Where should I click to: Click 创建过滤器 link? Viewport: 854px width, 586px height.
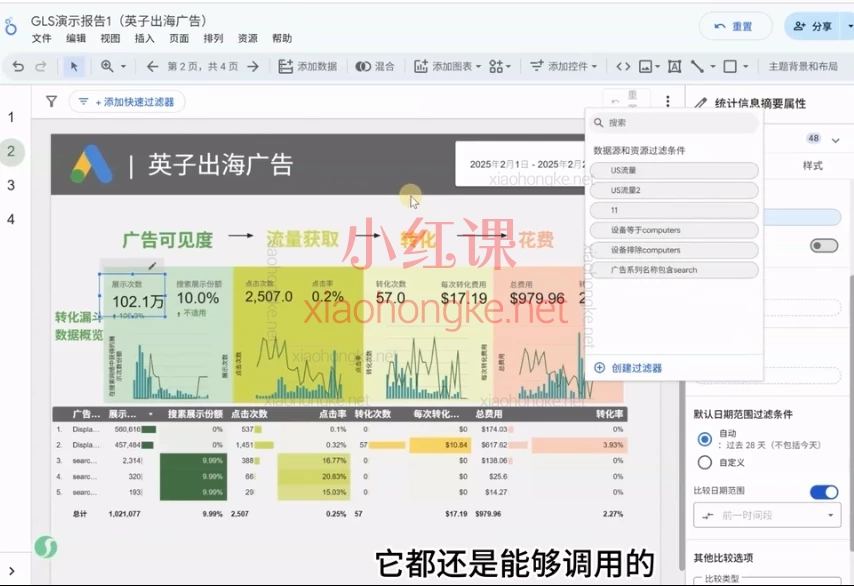point(636,368)
